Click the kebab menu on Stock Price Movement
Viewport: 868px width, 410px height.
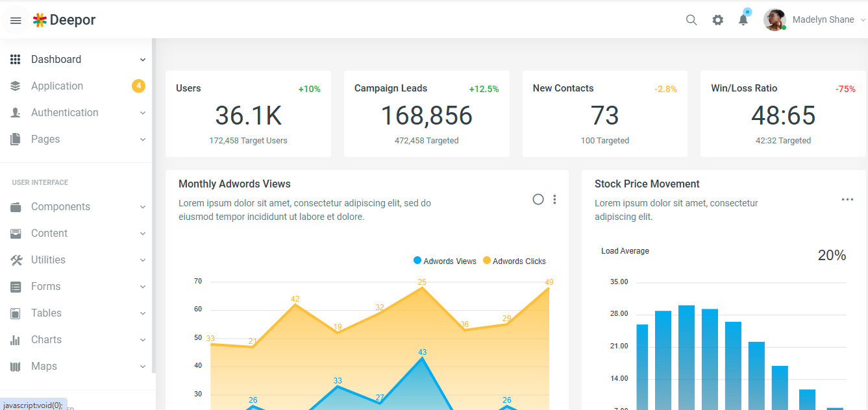pos(847,199)
